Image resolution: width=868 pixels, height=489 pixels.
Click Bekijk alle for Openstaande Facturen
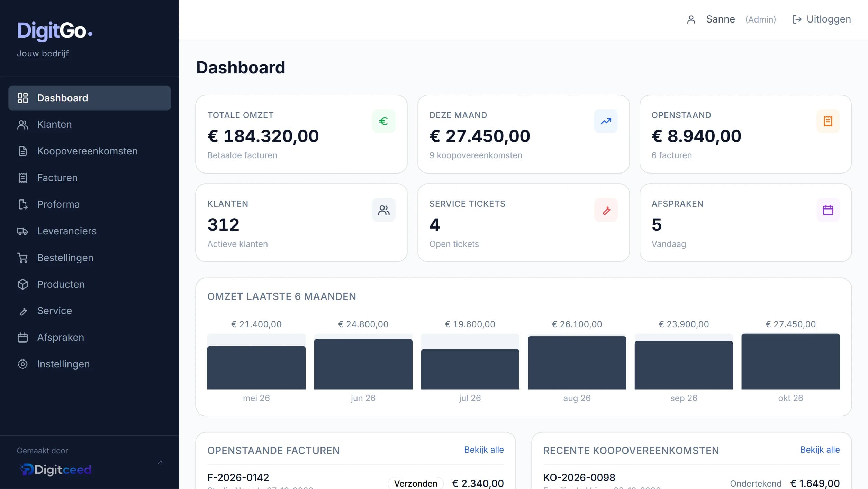click(484, 450)
